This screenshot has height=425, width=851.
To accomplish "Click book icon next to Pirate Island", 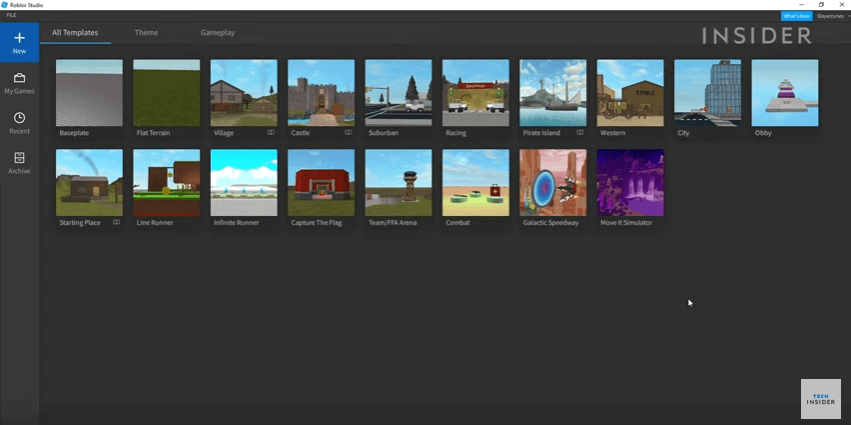I will pos(579,132).
